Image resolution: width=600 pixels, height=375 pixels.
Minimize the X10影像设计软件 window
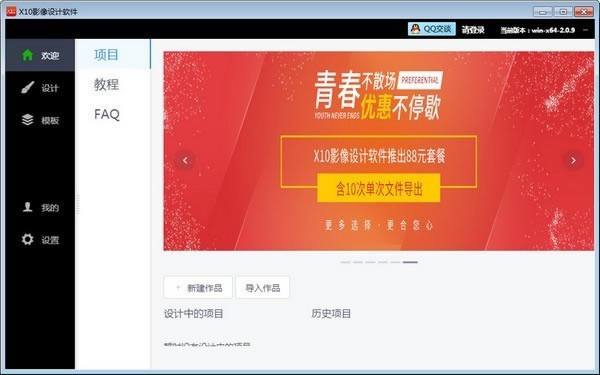[543, 11]
